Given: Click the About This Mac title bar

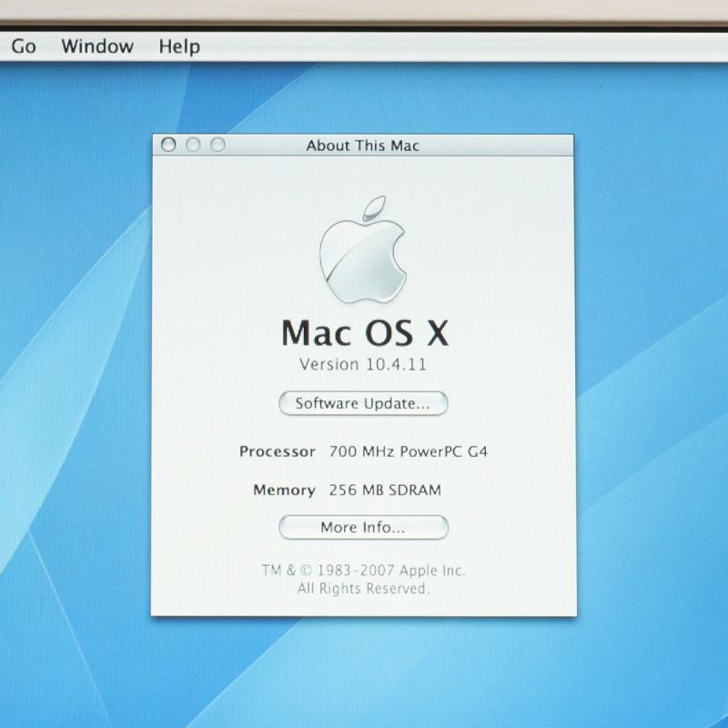Looking at the screenshot, I should pos(363,146).
